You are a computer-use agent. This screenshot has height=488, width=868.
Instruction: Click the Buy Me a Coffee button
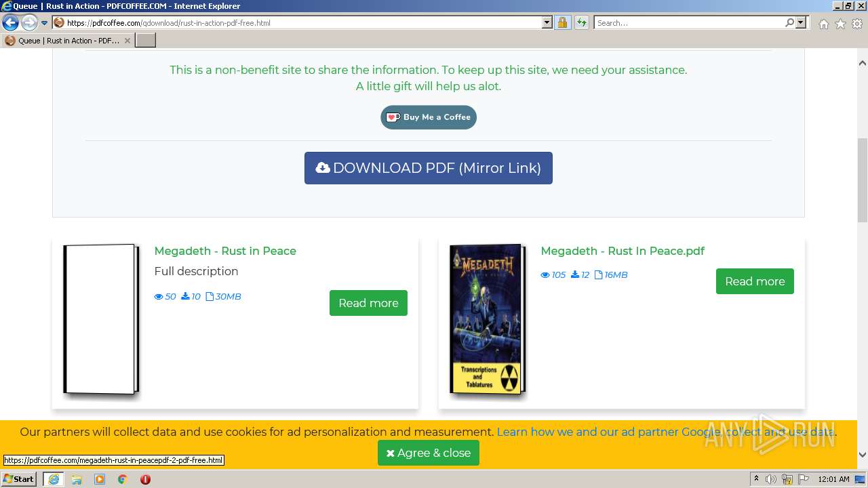429,117
